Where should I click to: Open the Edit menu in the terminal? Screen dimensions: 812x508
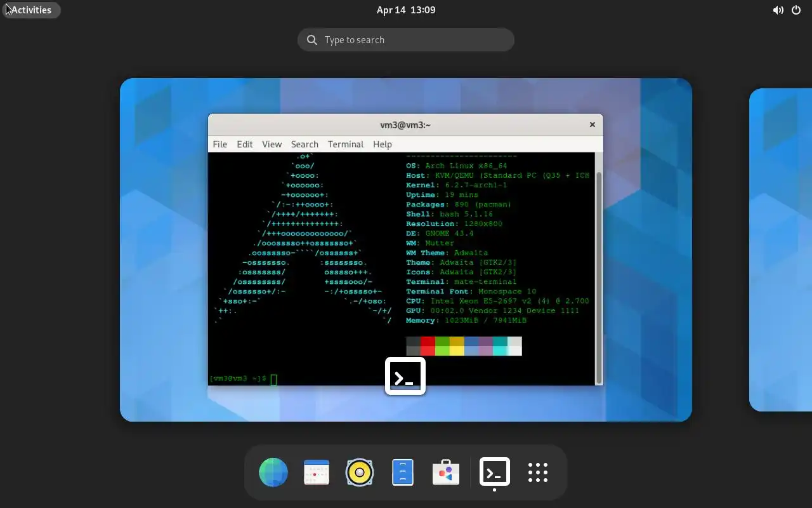[x=245, y=144]
